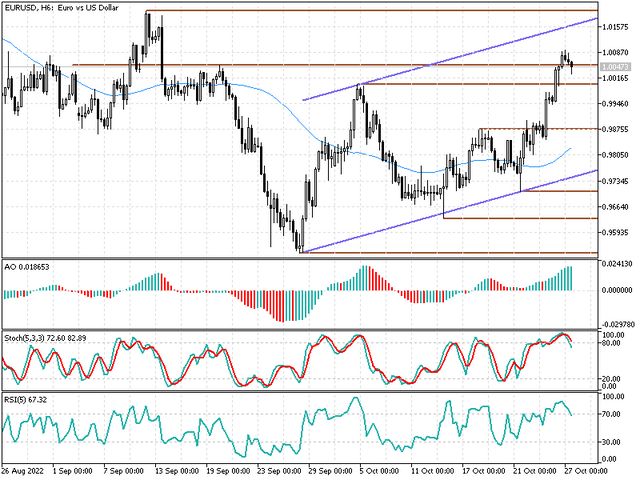Click the price scale value 0.95935
Screen dimensions: 640x480
coord(616,233)
